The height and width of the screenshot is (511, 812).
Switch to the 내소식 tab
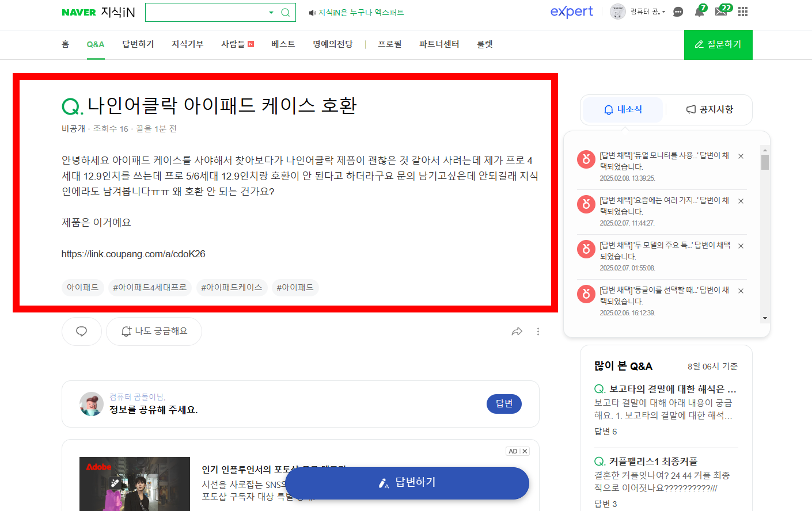tap(623, 110)
